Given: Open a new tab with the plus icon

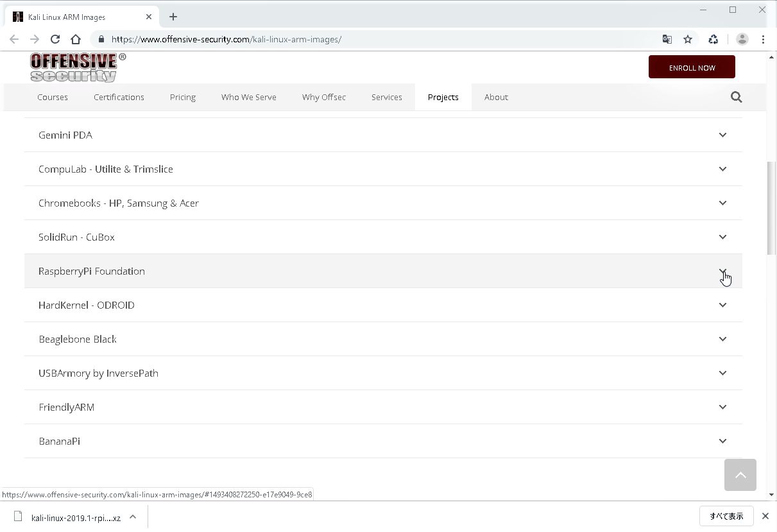Looking at the screenshot, I should click(173, 17).
